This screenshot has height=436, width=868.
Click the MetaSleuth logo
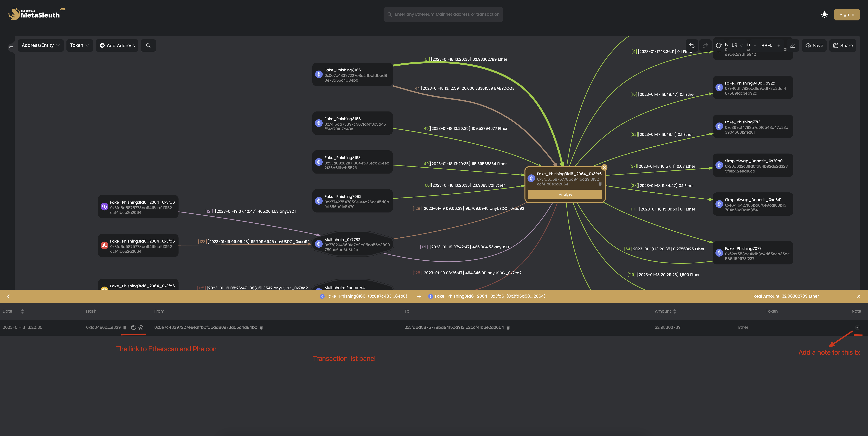(x=36, y=14)
